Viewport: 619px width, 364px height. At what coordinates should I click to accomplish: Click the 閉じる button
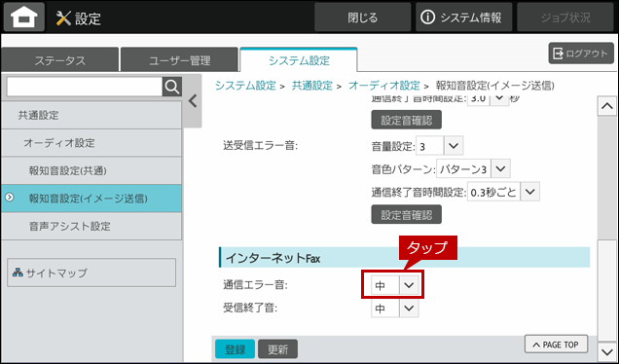coord(362,18)
